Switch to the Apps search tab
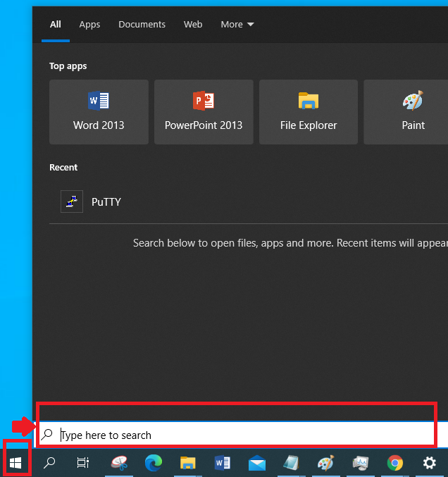The width and height of the screenshot is (448, 477). point(89,25)
